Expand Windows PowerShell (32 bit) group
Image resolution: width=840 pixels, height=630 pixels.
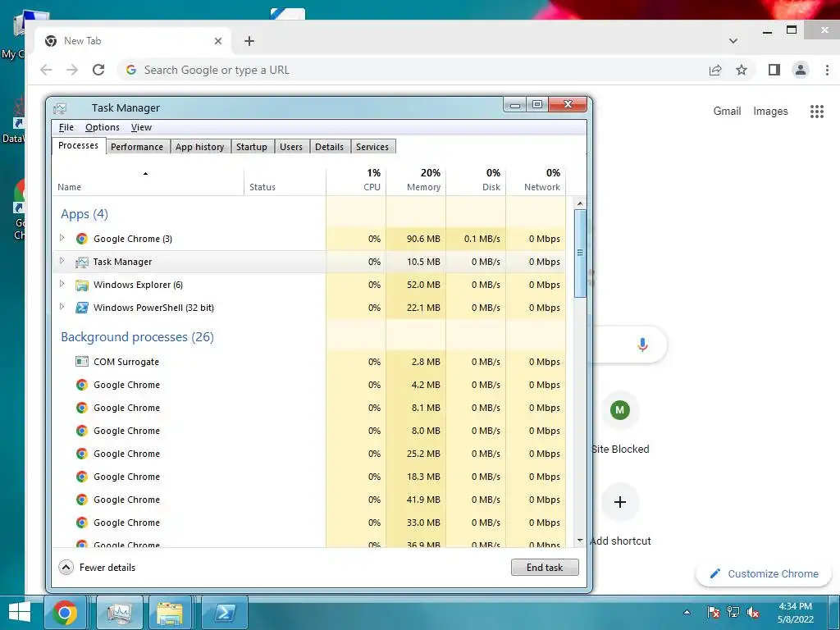pos(62,307)
